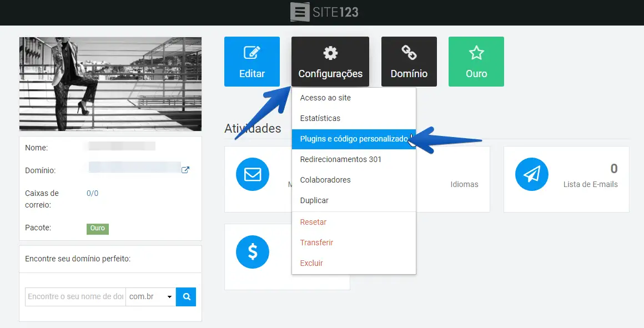Click Duplicar in the dropdown
Viewport: 644px width, 328px height.
pos(314,200)
